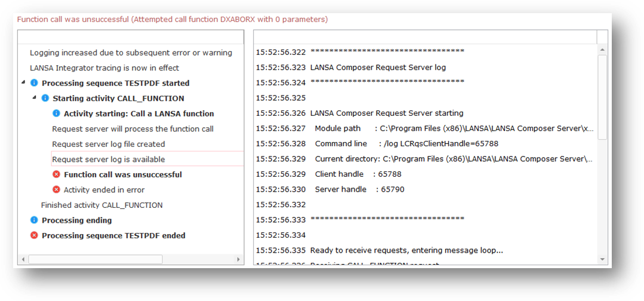
Task: Click info icon beside Starting activity CALL_FUNCTION
Action: (x=45, y=99)
